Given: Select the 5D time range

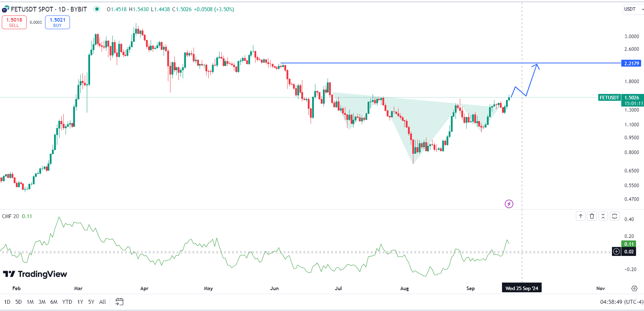Looking at the screenshot, I should pos(18,302).
